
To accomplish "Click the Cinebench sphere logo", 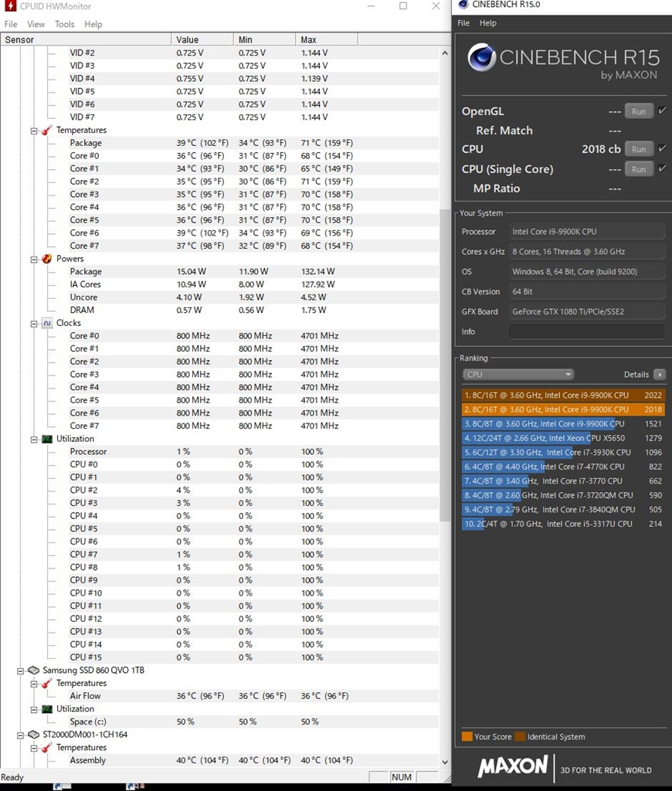I will pyautogui.click(x=481, y=57).
